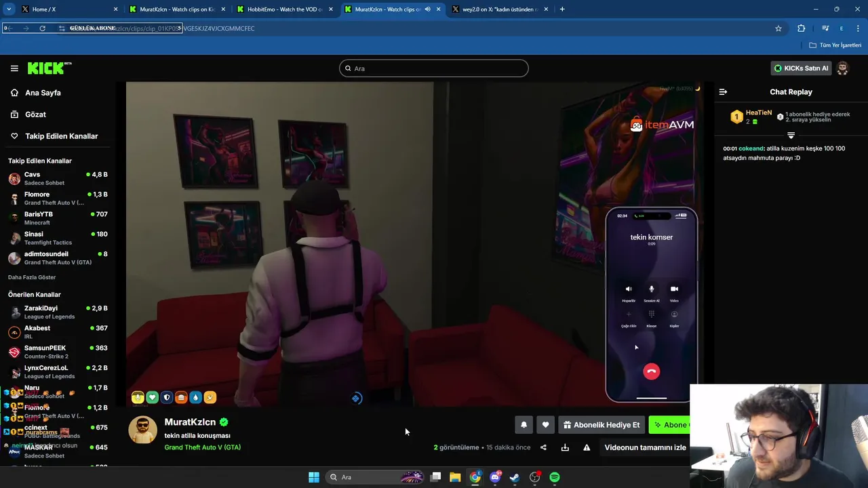Toggle notification bell for MuratKzlcn
This screenshot has width=868, height=488.
point(524,425)
